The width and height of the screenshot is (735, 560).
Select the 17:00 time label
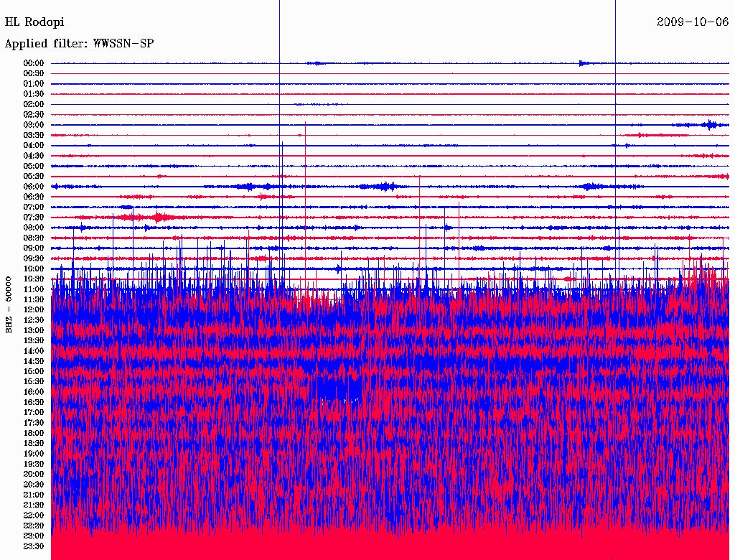coord(34,413)
